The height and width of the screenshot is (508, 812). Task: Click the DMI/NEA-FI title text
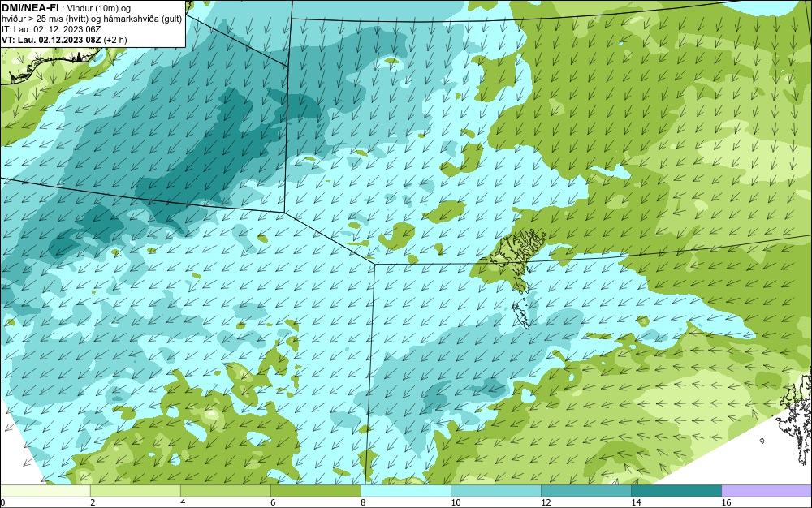(30, 7)
